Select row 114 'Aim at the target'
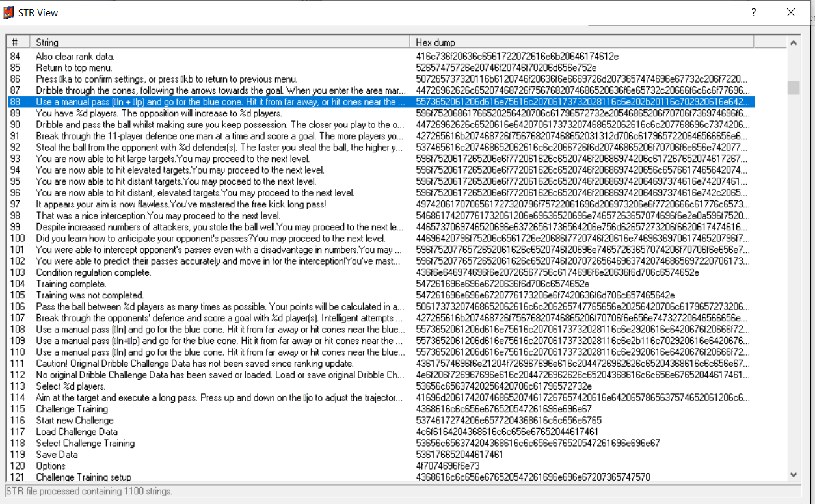The width and height of the screenshot is (815, 504). click(x=381, y=398)
